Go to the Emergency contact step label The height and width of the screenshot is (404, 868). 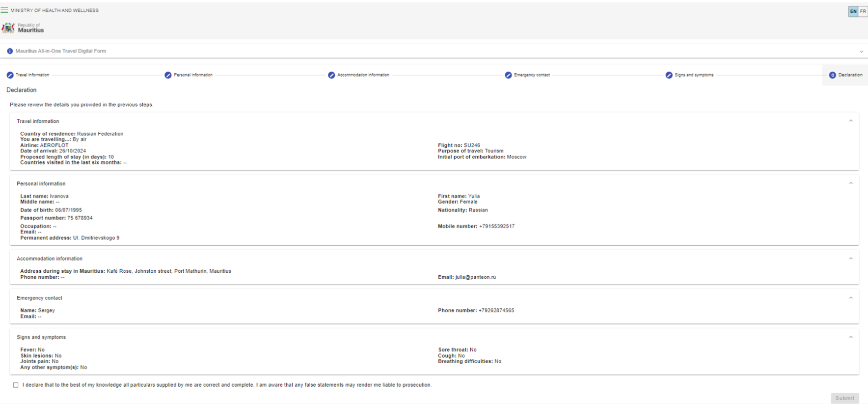tap(532, 75)
